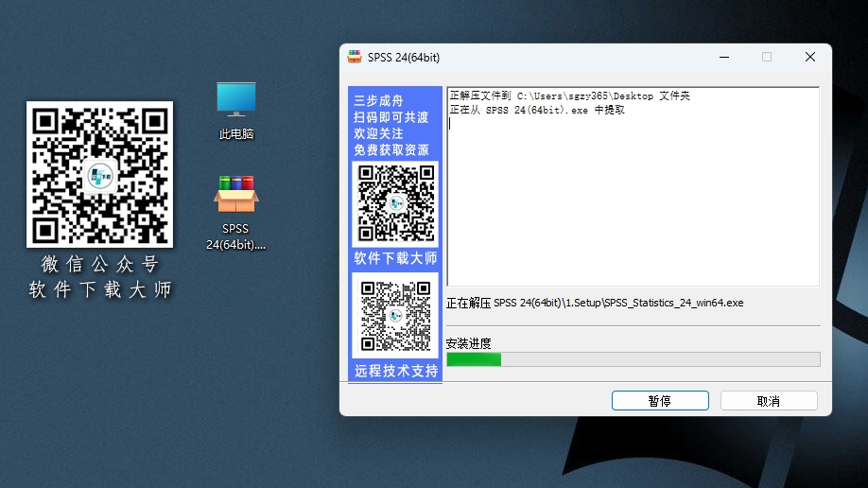Click the 正在解压 SPSS_Statistics_24_win64.exe status text
868x488 pixels.
coord(595,303)
